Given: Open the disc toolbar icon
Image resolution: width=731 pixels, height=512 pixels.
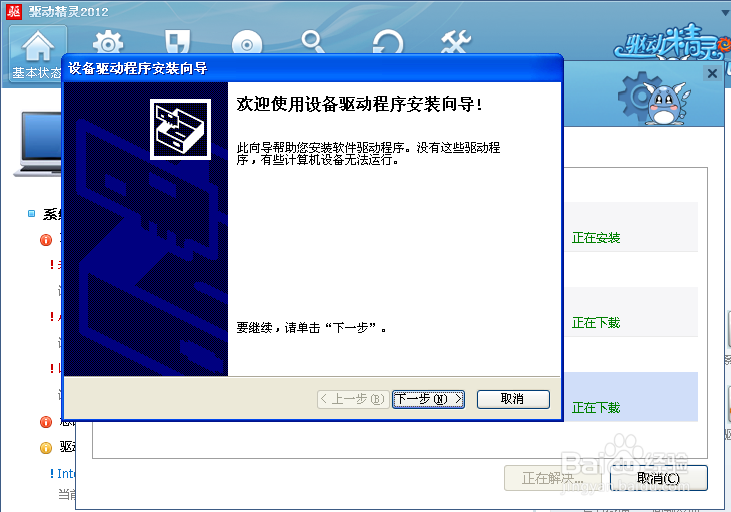Looking at the screenshot, I should click(x=247, y=44).
